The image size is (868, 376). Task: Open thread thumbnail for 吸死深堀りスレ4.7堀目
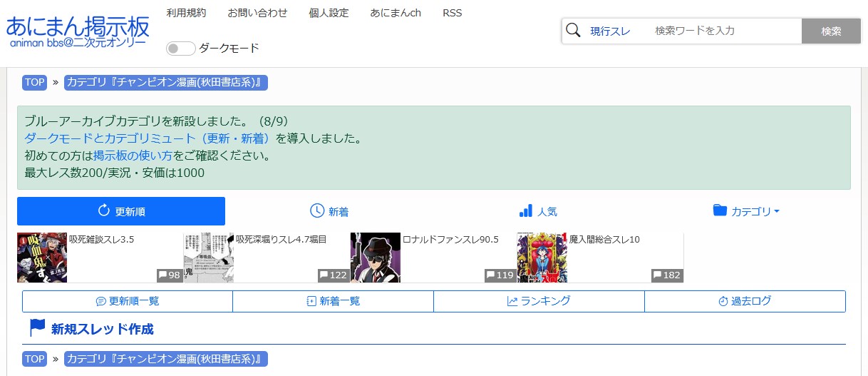pos(209,258)
